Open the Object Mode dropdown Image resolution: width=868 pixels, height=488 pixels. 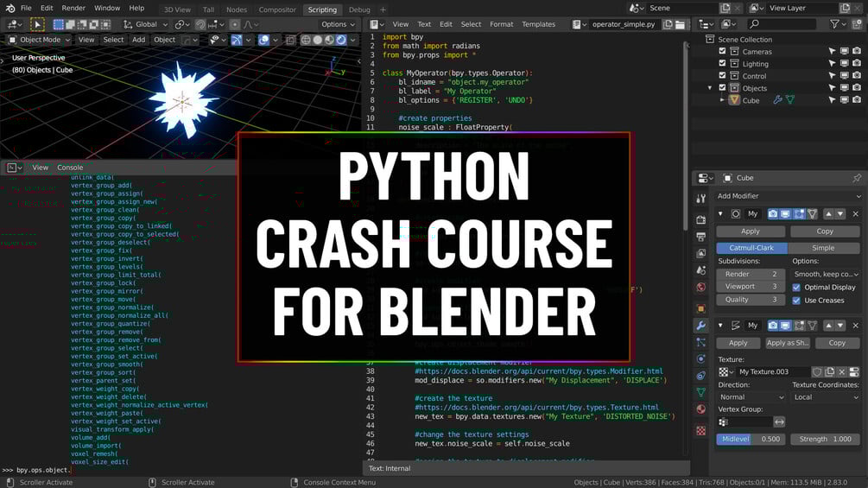coord(40,40)
